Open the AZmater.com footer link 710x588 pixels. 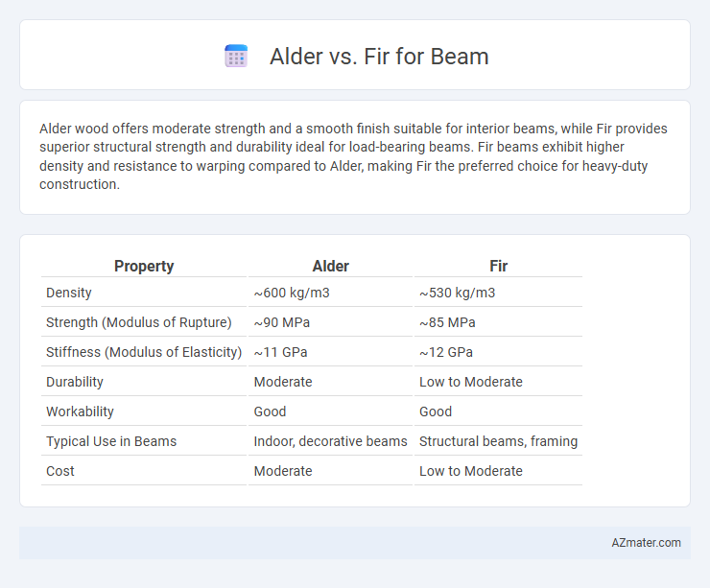pos(646,542)
